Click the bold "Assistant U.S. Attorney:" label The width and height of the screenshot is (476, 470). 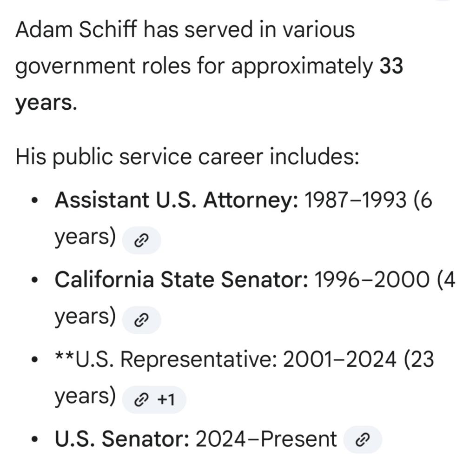click(x=177, y=201)
